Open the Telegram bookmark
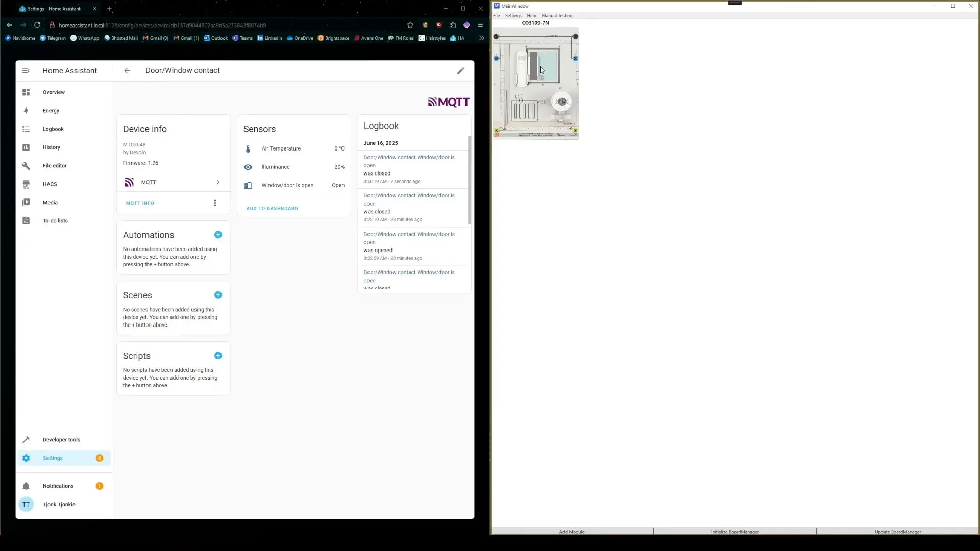 point(53,38)
